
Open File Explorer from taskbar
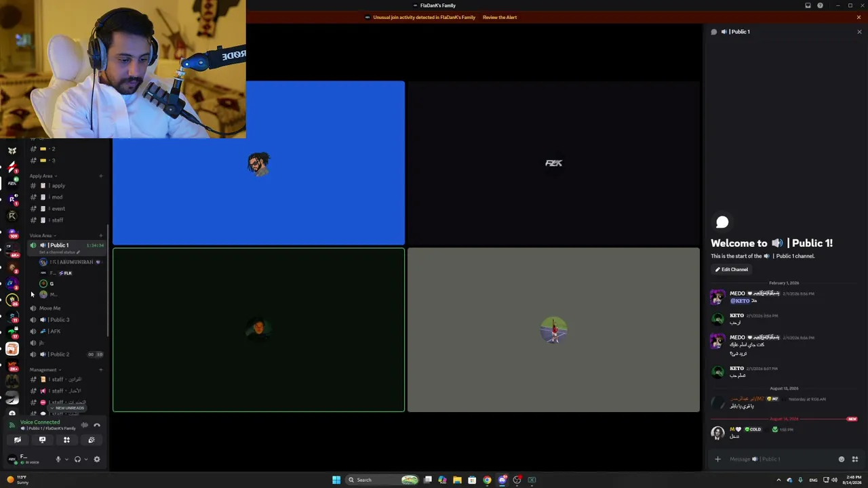point(457,480)
